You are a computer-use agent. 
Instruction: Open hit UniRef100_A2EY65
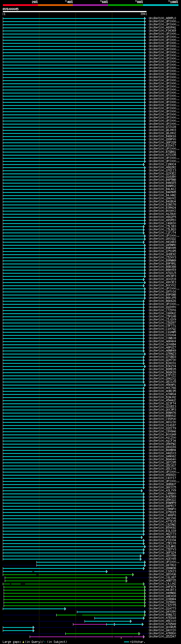pos(162,559)
